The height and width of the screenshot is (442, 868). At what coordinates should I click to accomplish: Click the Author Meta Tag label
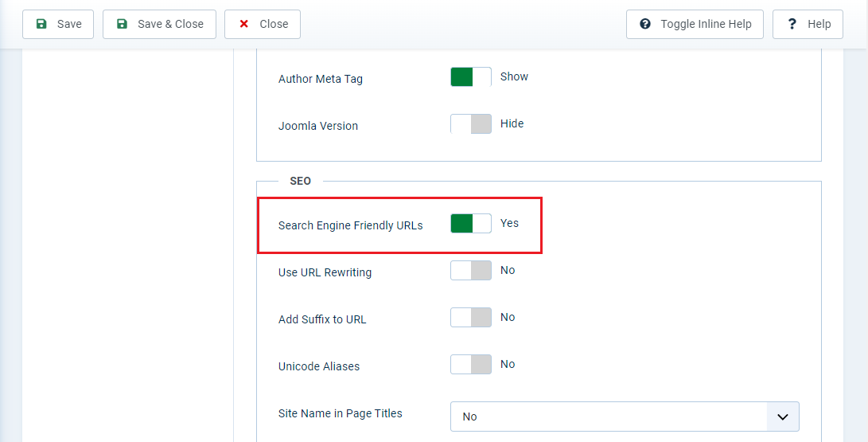(x=321, y=79)
